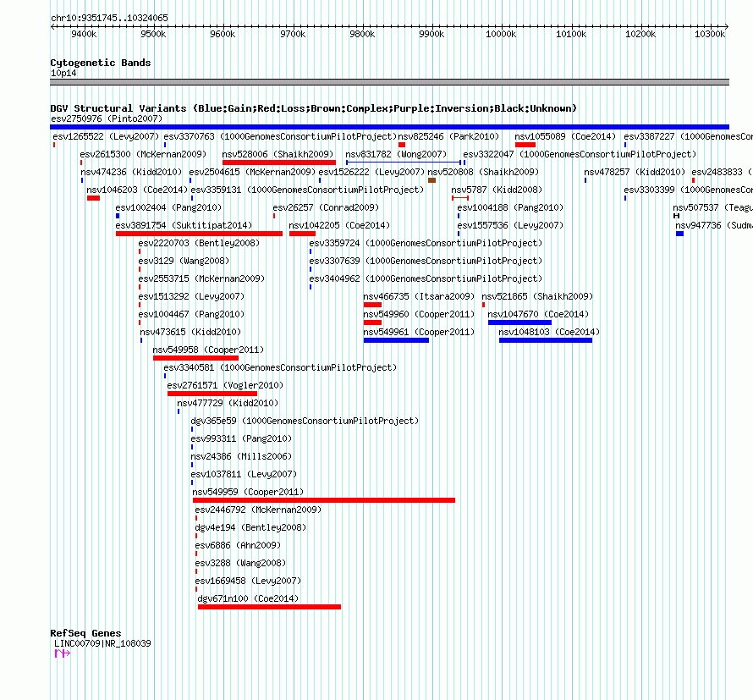Open the nsv478257 (Kidd2010) variant label
753x700 pixels.
pyautogui.click(x=635, y=172)
